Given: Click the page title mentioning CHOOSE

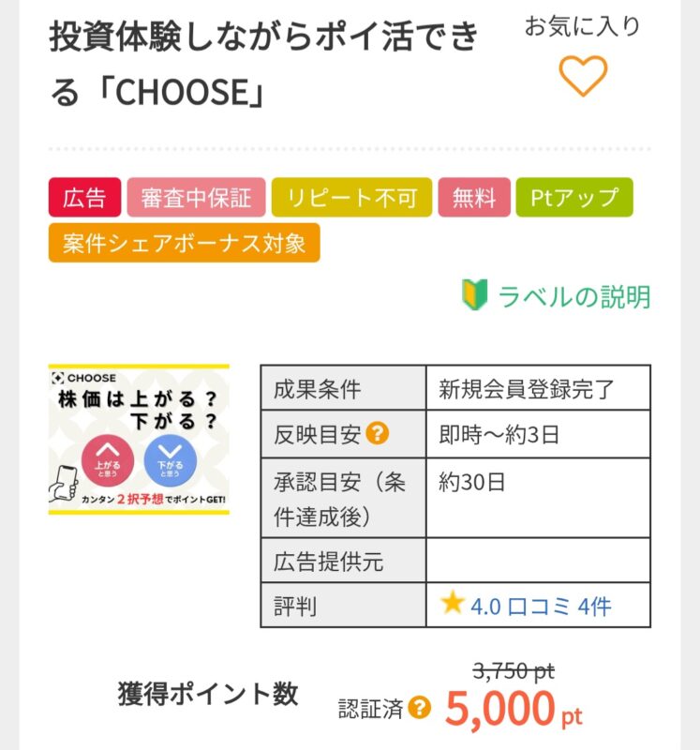Looking at the screenshot, I should 263,64.
